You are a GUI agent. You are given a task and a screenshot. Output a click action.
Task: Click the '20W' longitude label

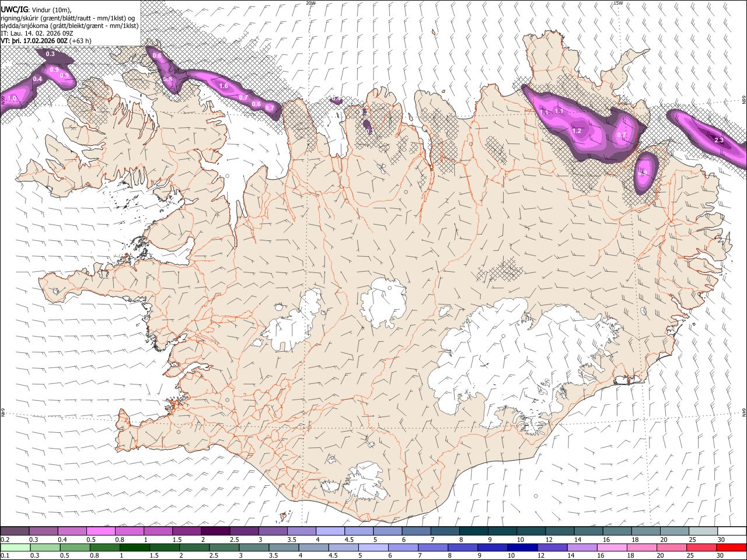point(310,3)
